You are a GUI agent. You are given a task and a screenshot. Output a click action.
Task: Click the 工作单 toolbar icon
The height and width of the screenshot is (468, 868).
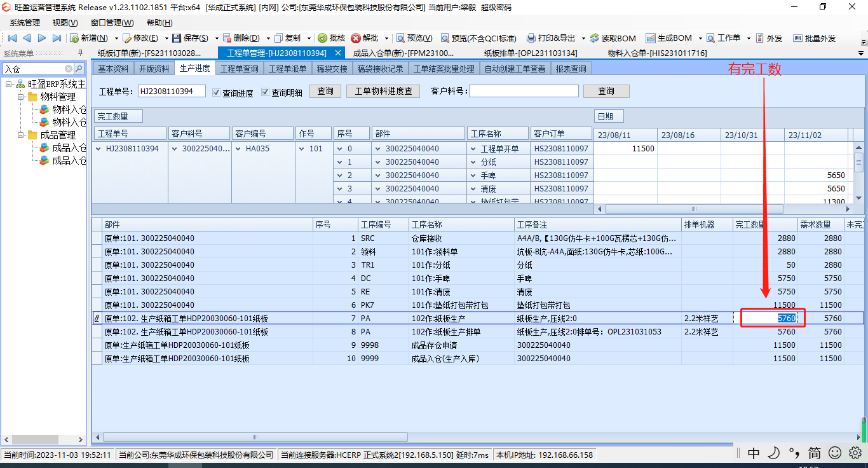pos(710,38)
